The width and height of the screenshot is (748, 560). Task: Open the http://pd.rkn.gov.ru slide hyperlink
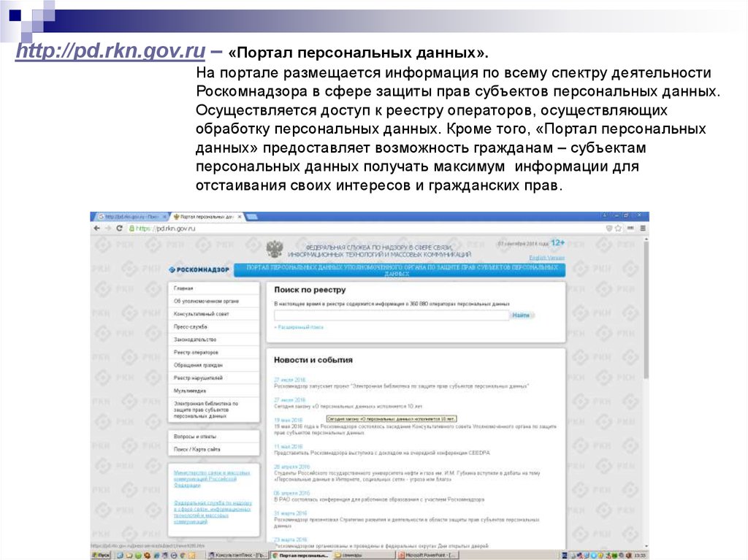coord(110,51)
